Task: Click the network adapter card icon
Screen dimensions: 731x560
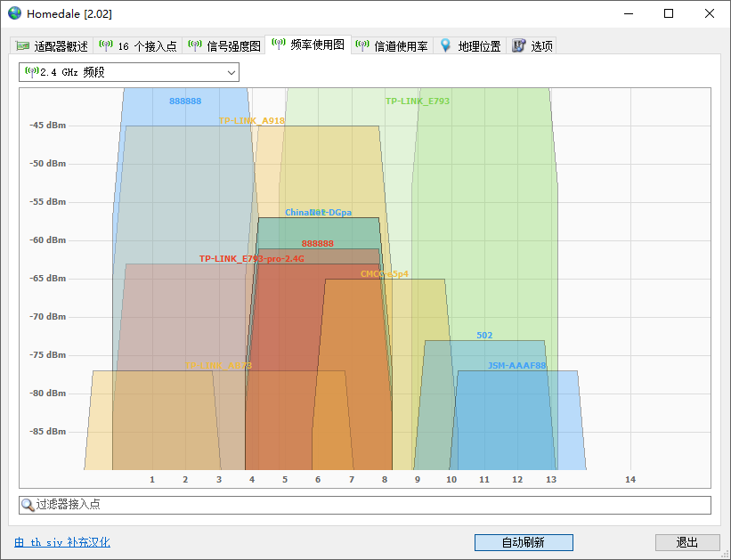Action: (23, 46)
